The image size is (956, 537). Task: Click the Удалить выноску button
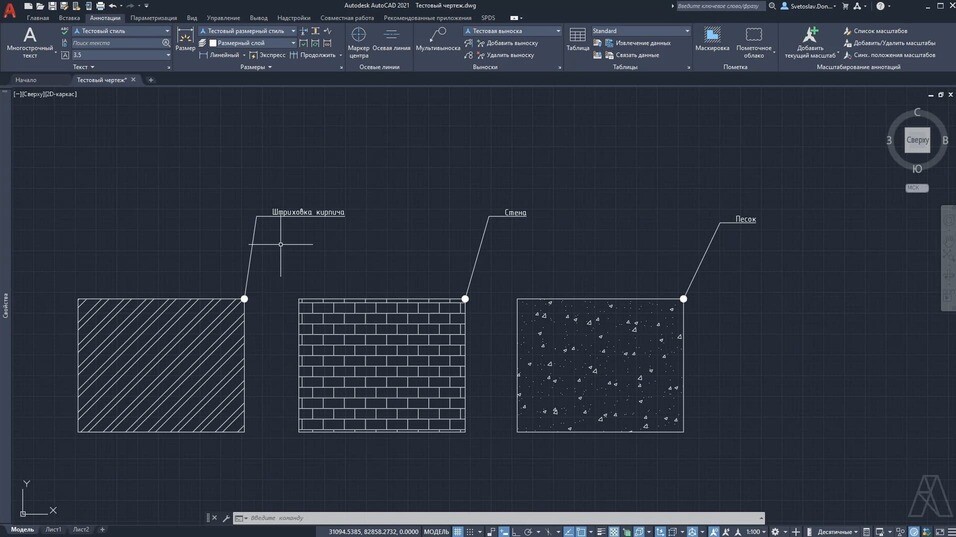(x=505, y=55)
